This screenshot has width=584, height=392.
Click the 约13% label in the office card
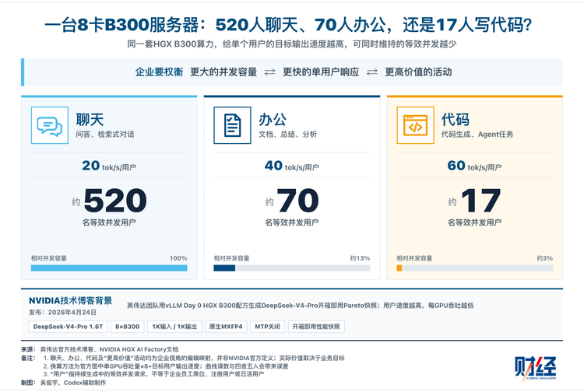(x=361, y=258)
